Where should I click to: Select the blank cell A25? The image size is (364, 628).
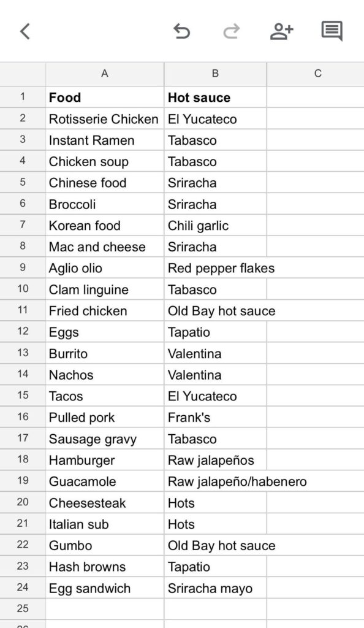coord(104,609)
